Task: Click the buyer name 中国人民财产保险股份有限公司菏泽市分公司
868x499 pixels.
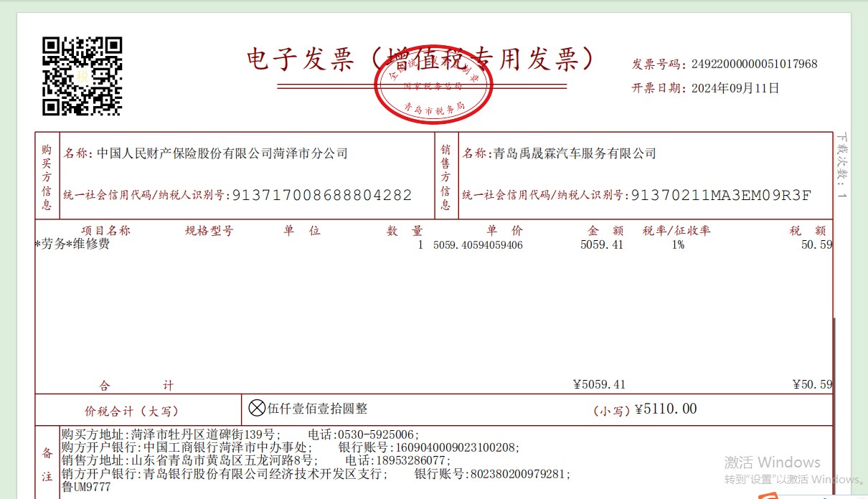Action: 222,153
